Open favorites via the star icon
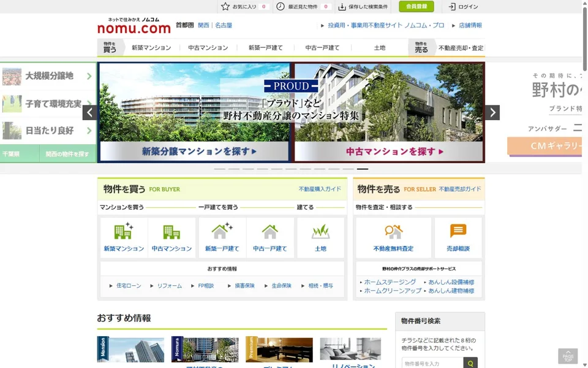 pos(225,6)
